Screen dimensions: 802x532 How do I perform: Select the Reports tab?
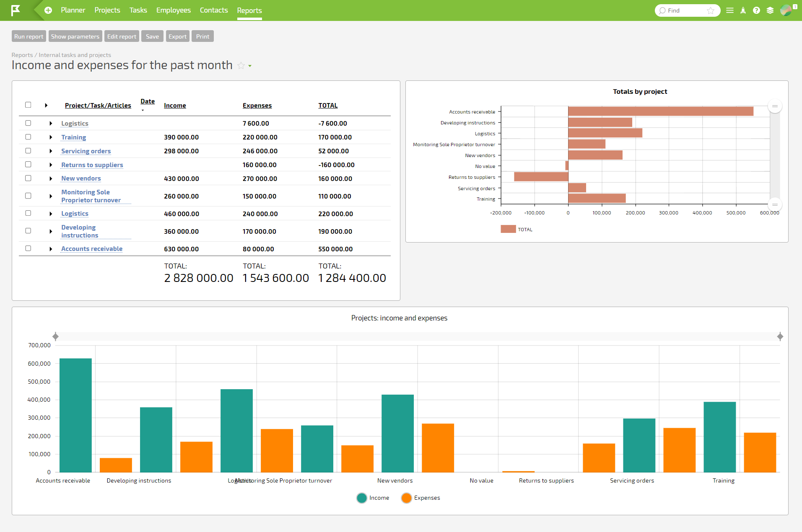pyautogui.click(x=249, y=10)
